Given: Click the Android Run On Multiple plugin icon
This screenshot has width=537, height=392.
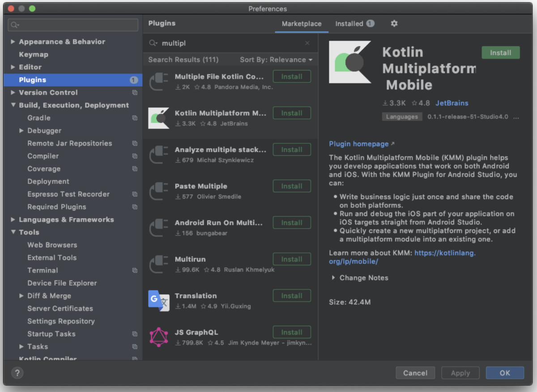Looking at the screenshot, I should point(158,228).
